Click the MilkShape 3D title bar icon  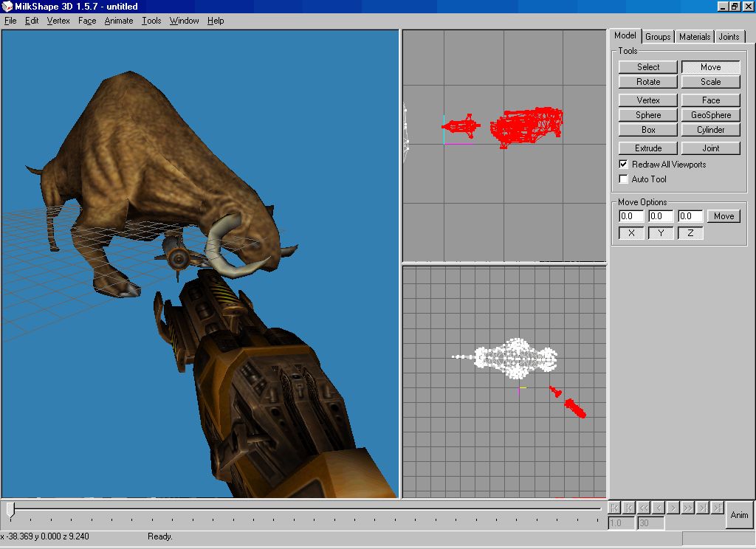click(x=7, y=6)
